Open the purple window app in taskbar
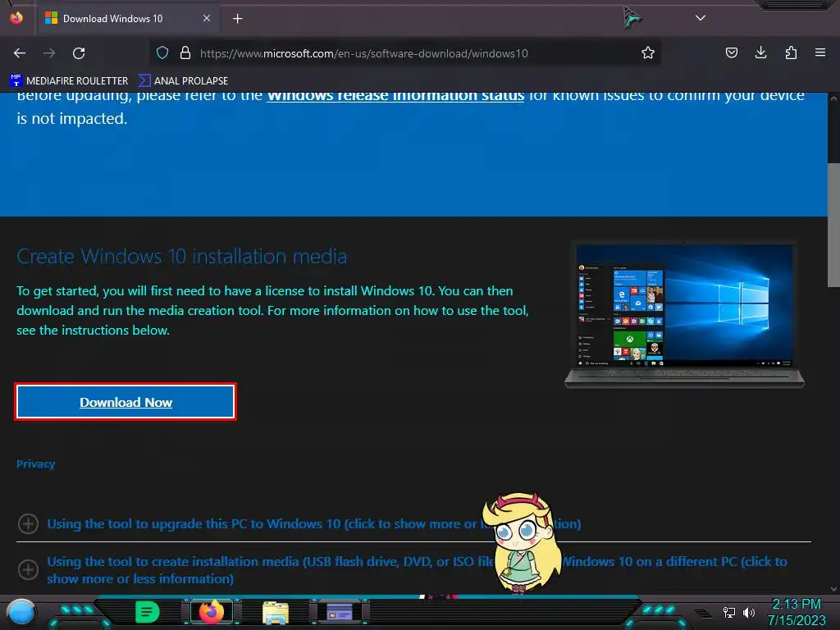 tap(340, 611)
